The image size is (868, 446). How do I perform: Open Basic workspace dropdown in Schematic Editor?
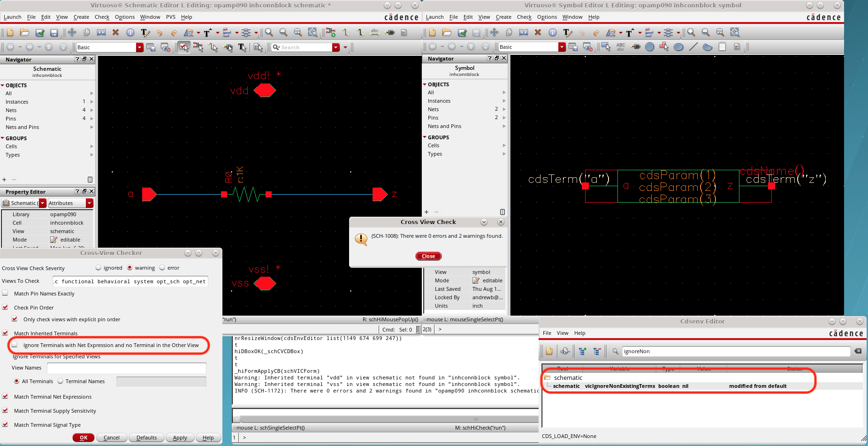pyautogui.click(x=139, y=47)
